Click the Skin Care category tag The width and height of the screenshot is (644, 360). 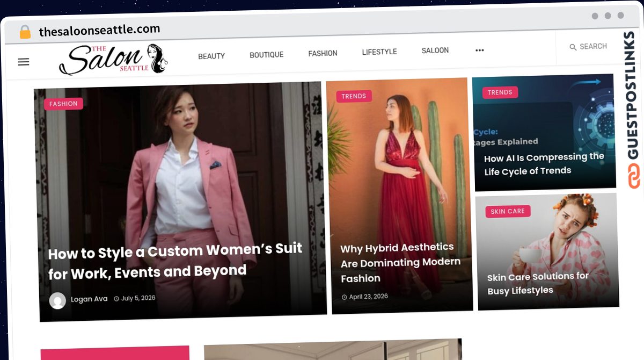tap(508, 211)
